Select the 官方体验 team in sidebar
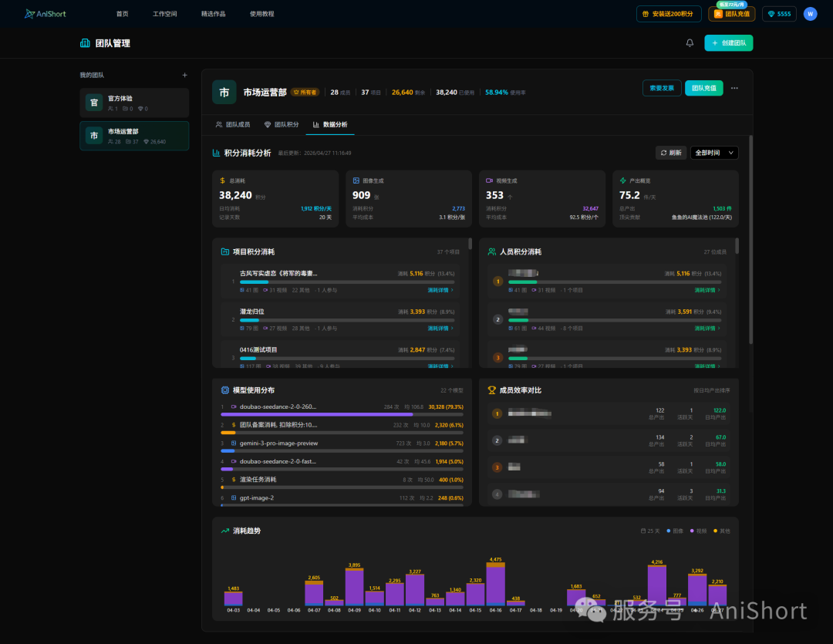Image resolution: width=833 pixels, height=644 pixels. 134,103
